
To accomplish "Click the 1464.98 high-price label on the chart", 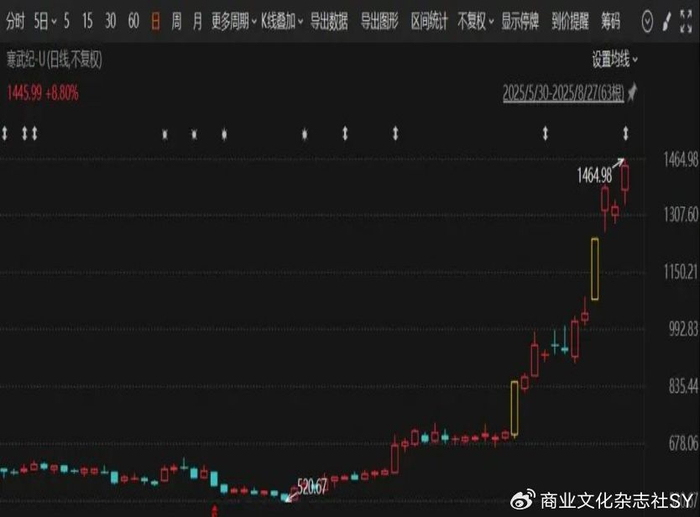I will click(594, 175).
